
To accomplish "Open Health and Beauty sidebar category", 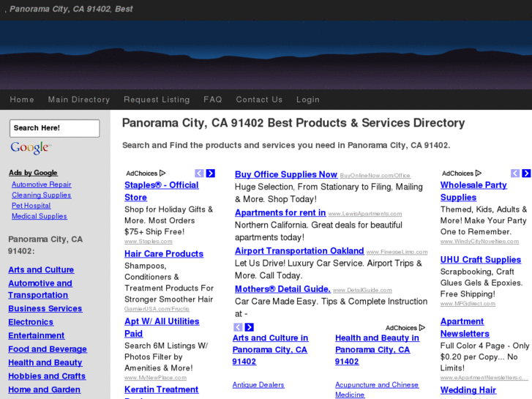I will [x=45, y=362].
